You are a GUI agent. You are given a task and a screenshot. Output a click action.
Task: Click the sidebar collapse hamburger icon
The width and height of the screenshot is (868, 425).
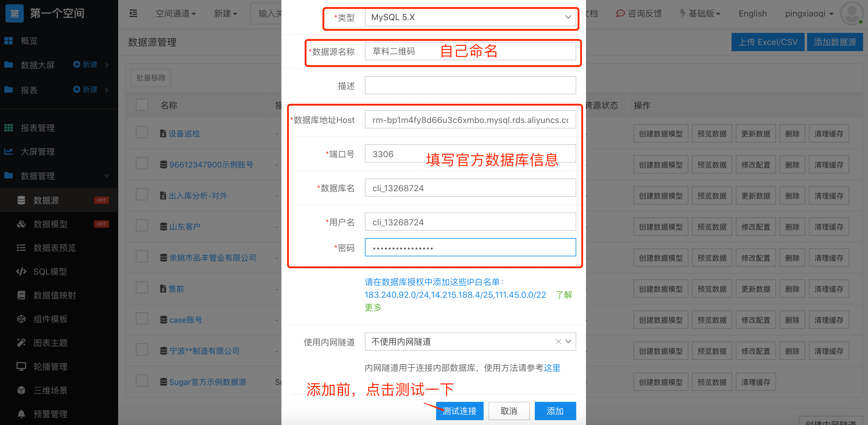point(133,13)
